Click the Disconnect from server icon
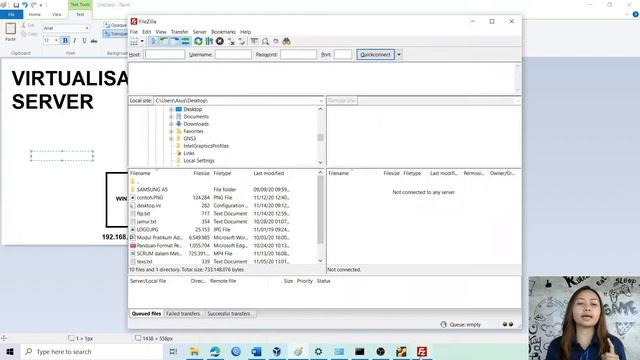The height and width of the screenshot is (360, 640). 231,41
